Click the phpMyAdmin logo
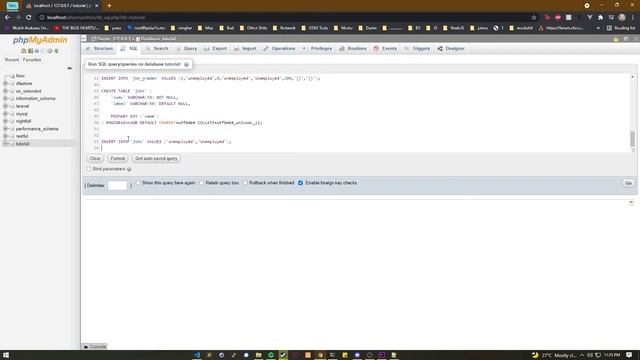 point(40,40)
